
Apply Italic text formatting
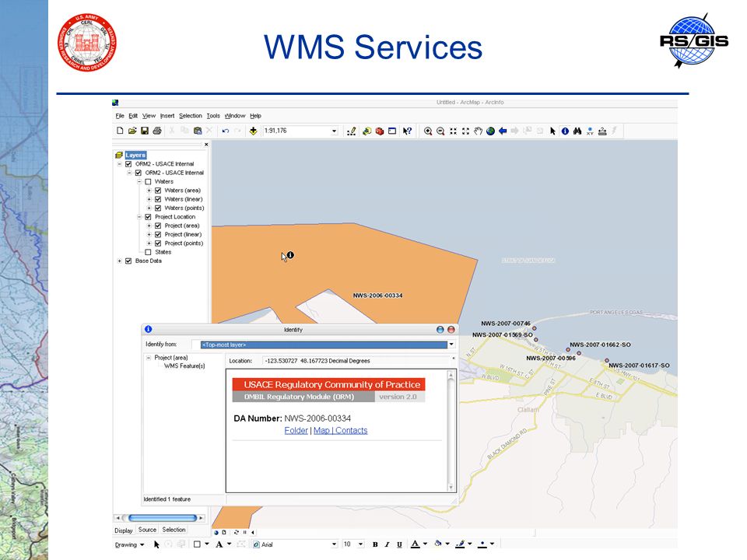pos(387,544)
